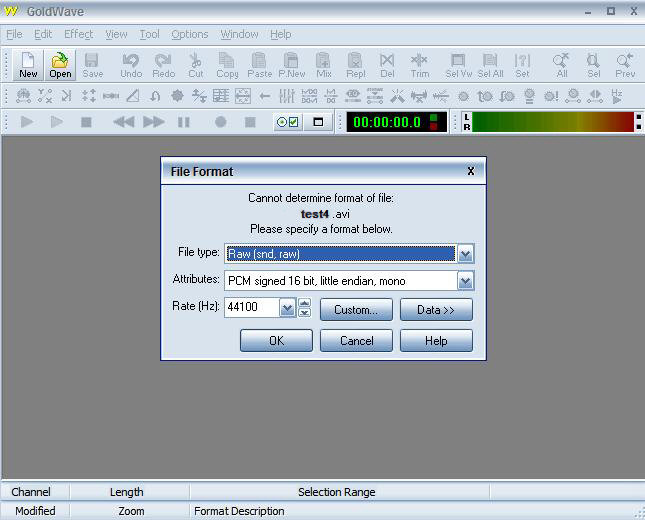
Task: Open the Help menu in menu bar
Action: point(281,34)
